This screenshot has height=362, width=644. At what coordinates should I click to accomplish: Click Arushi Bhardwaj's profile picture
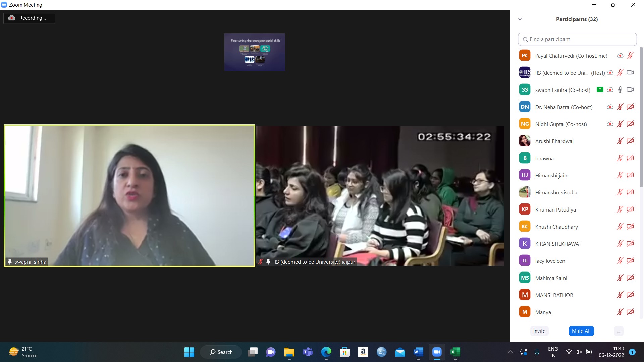(525, 141)
